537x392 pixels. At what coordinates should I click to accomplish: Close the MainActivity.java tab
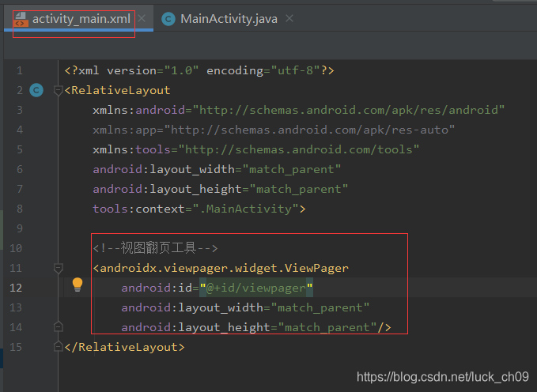[x=289, y=18]
